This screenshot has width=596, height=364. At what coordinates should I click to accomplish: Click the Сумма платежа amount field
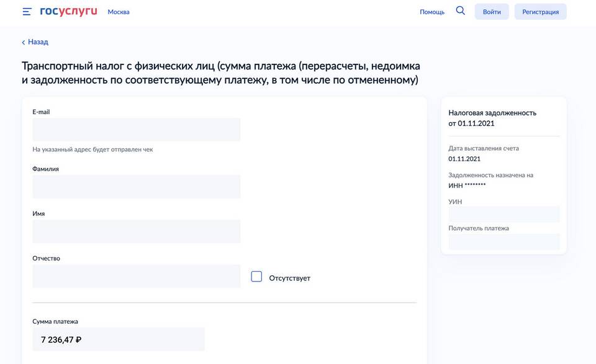119,339
